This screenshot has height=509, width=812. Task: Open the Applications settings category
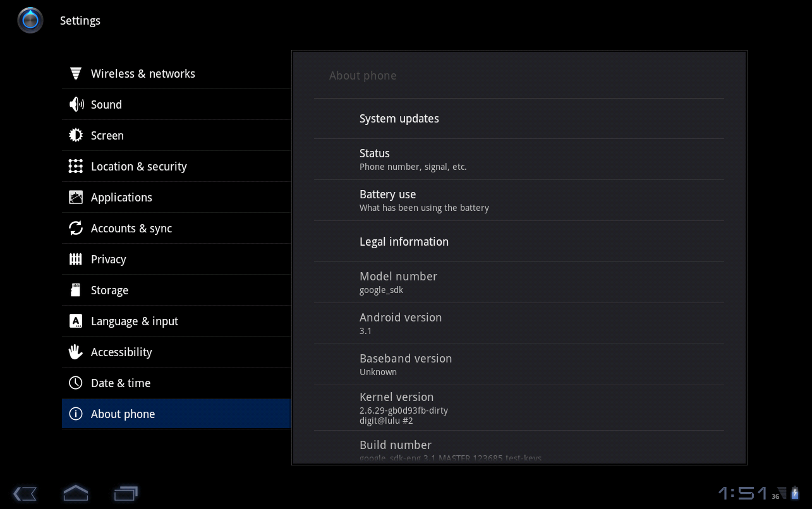coord(176,197)
